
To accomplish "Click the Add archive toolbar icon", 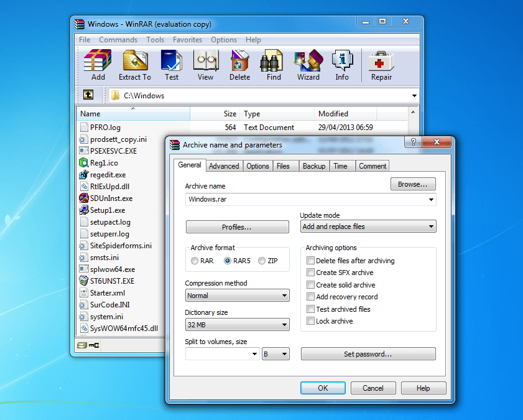I will [96, 62].
